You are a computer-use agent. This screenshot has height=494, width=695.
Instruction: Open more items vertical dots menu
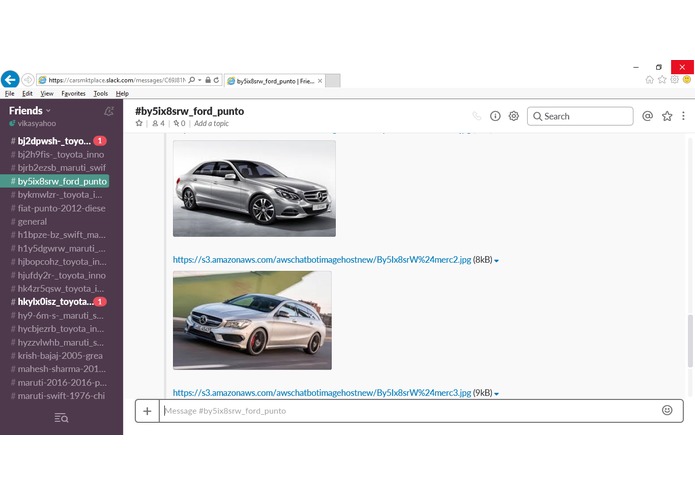click(683, 116)
